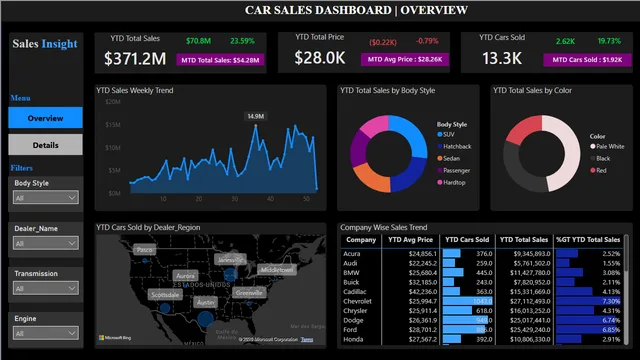Select the Red color legend marker
Viewport: 640px width, 360px height.
(593, 170)
